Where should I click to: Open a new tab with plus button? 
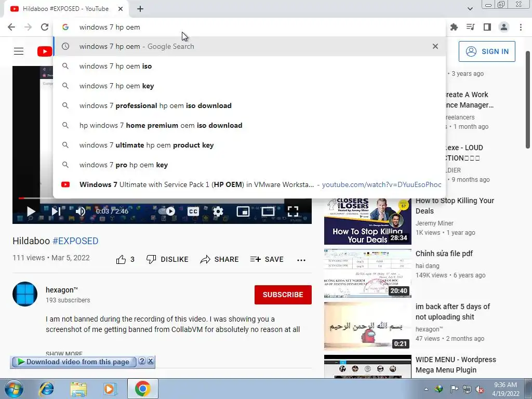[140, 9]
